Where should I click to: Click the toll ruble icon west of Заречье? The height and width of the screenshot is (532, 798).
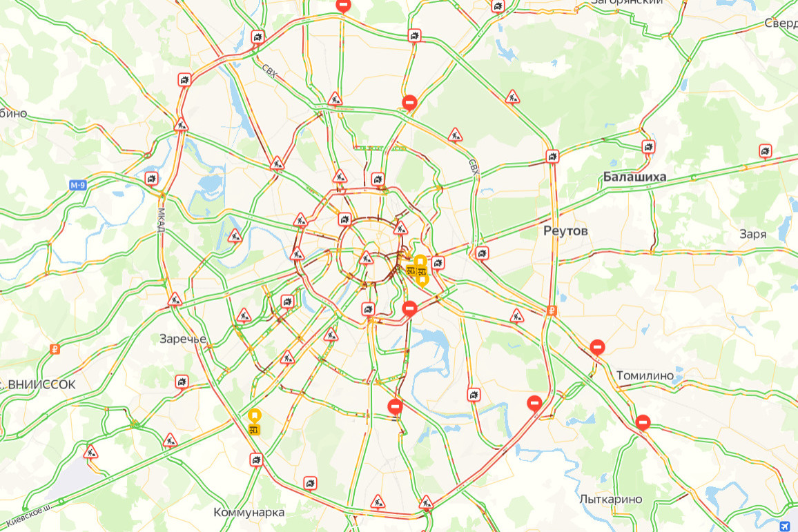pos(55,349)
